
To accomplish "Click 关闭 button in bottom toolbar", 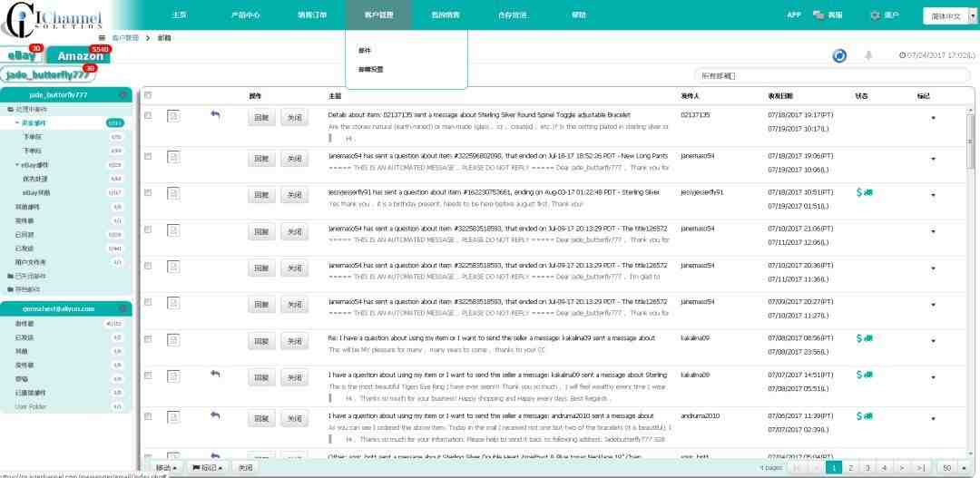I will (246, 467).
